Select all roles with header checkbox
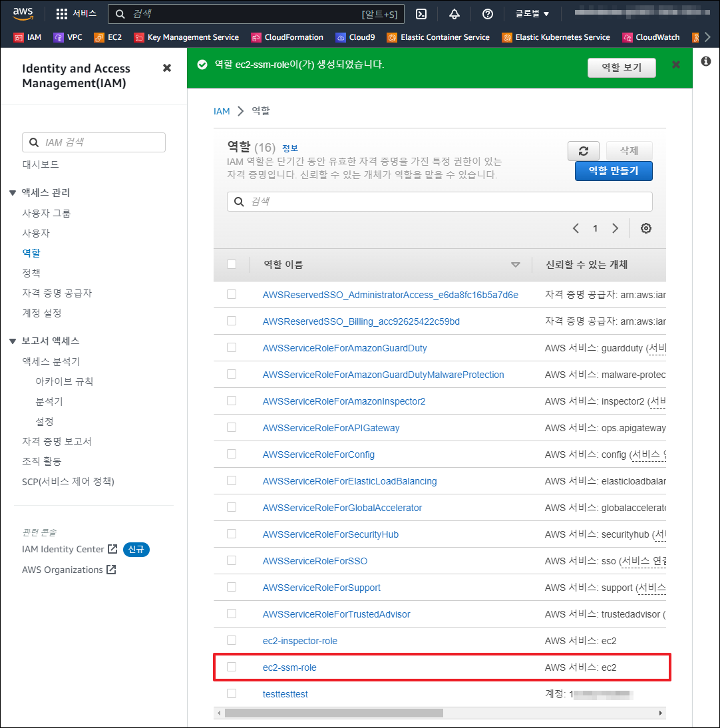 pyautogui.click(x=232, y=264)
